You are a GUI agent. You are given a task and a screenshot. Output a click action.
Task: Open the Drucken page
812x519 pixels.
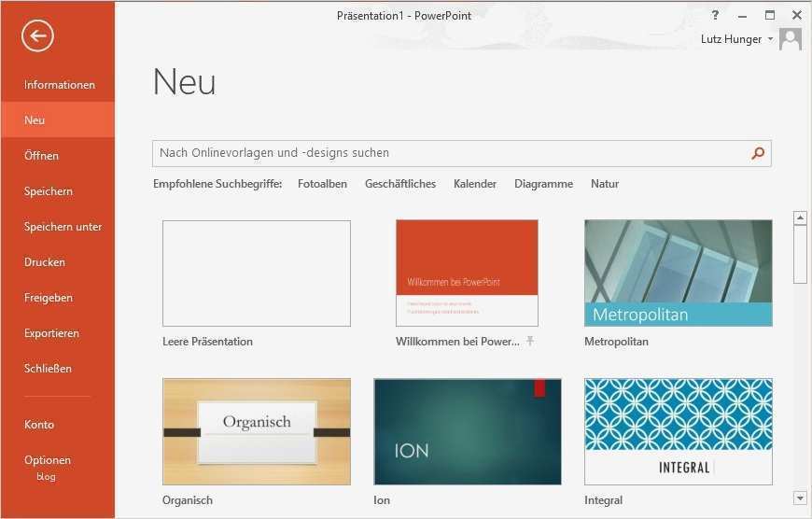(x=58, y=262)
